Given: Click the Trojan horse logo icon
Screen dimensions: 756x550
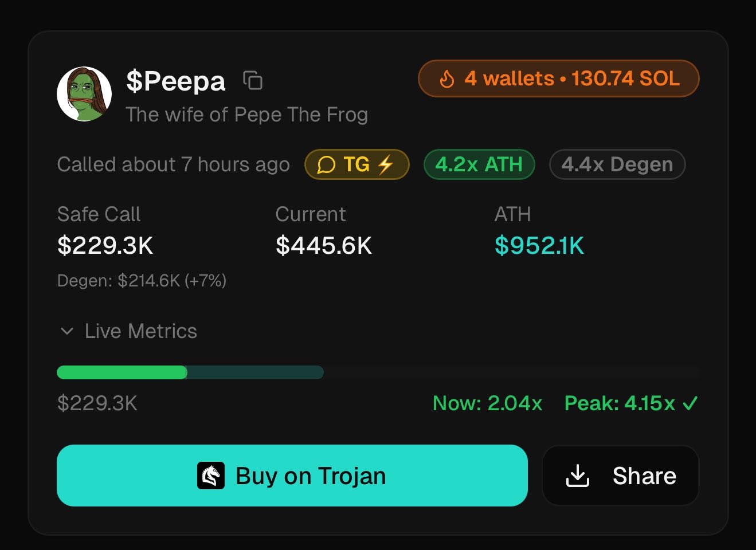Looking at the screenshot, I should coord(210,476).
